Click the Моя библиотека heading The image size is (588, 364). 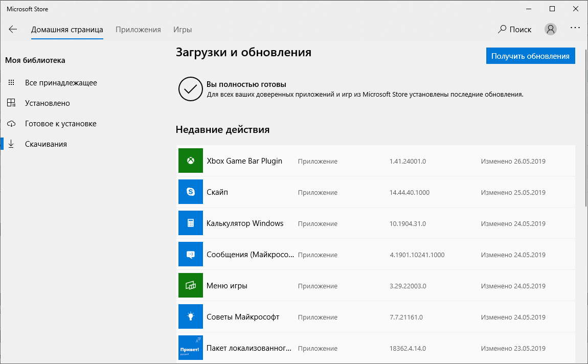tap(35, 60)
